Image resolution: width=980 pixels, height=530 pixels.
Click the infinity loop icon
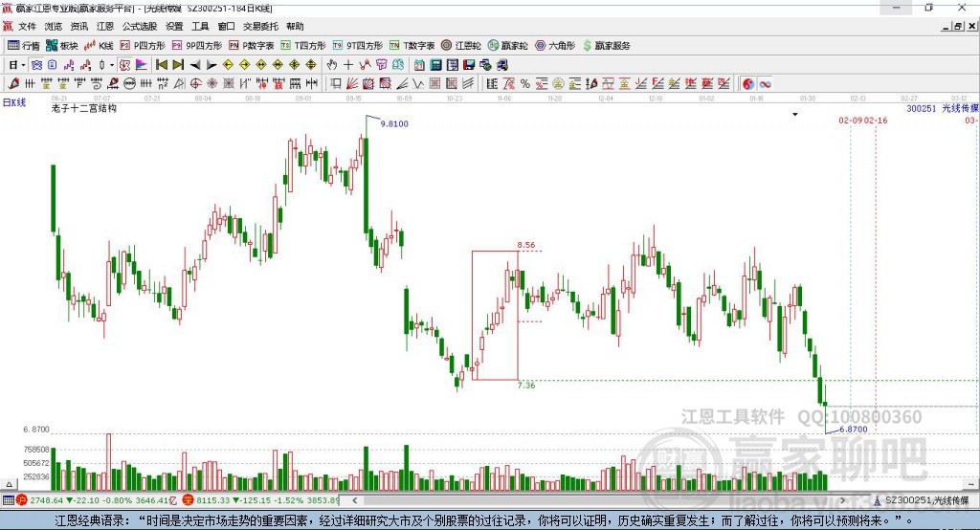point(765,84)
